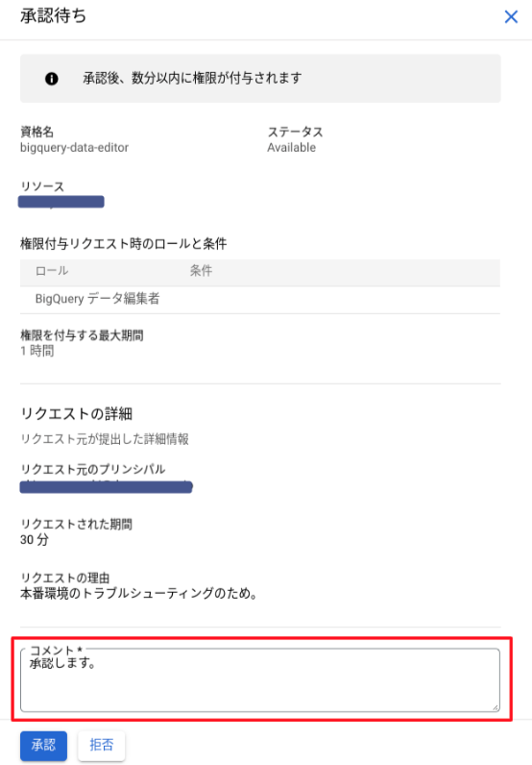Click the 1 時間 maximum duration value

click(37, 351)
